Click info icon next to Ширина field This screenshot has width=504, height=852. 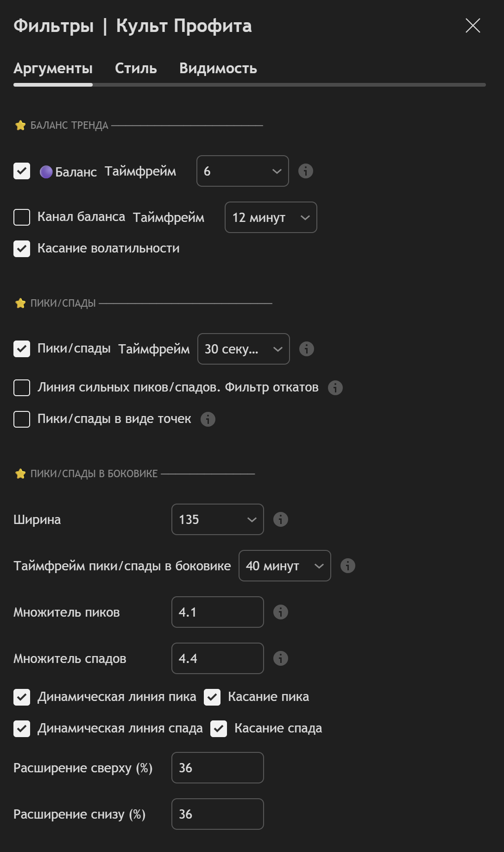coord(281,519)
